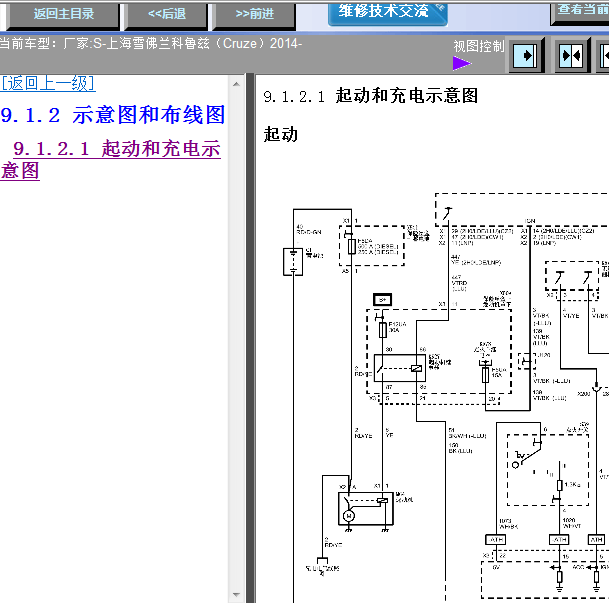This screenshot has height=603, width=609.
Task: Click the 查看当前 button at top right
Action: coord(580,11)
